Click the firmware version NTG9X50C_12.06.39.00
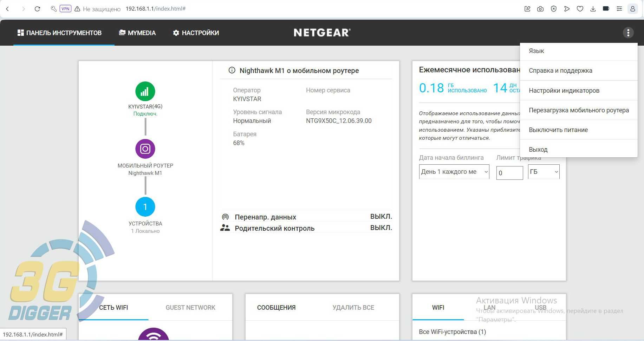644x341 pixels. coord(339,121)
